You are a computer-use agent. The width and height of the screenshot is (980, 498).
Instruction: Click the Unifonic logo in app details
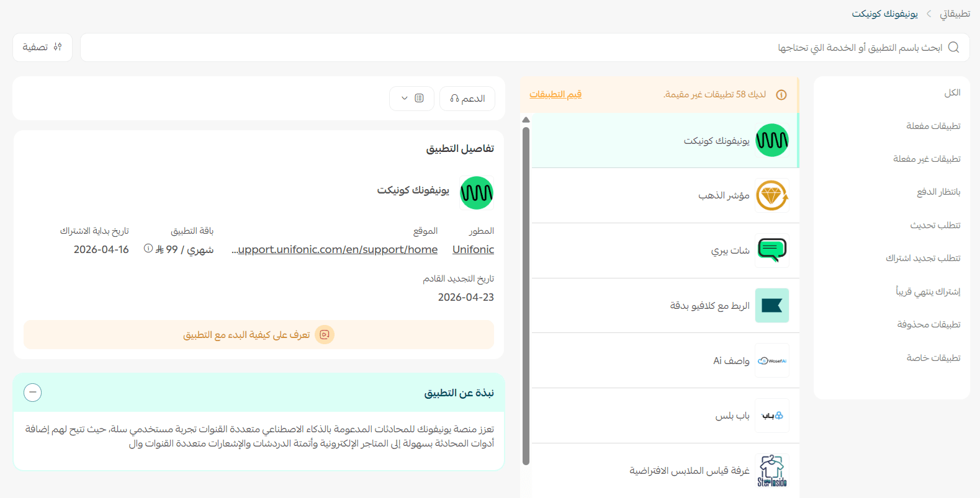[477, 193]
